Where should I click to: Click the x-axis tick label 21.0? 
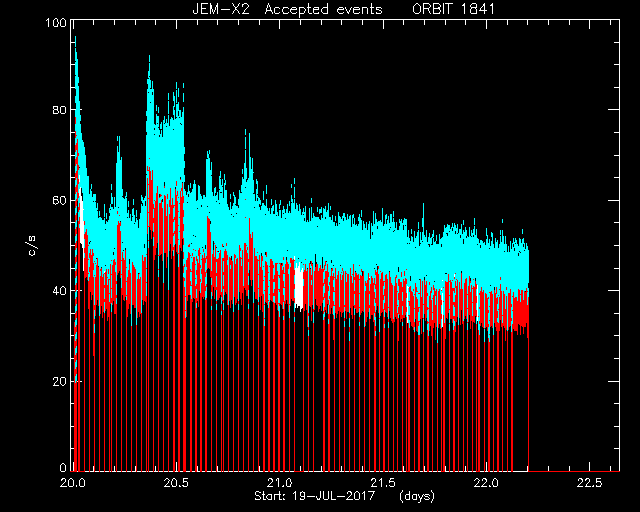click(280, 483)
